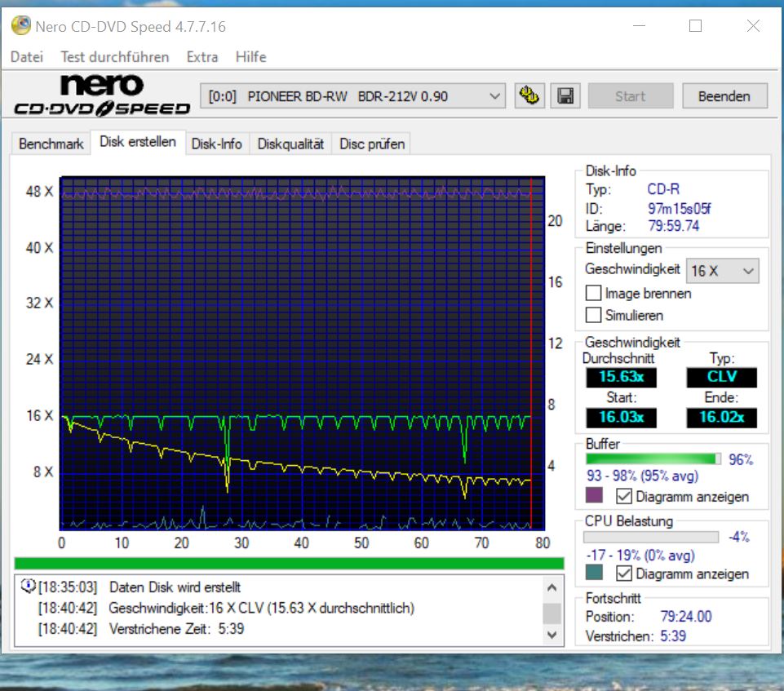Click the Position value 79:24.00
The height and width of the screenshot is (691, 784).
(686, 617)
